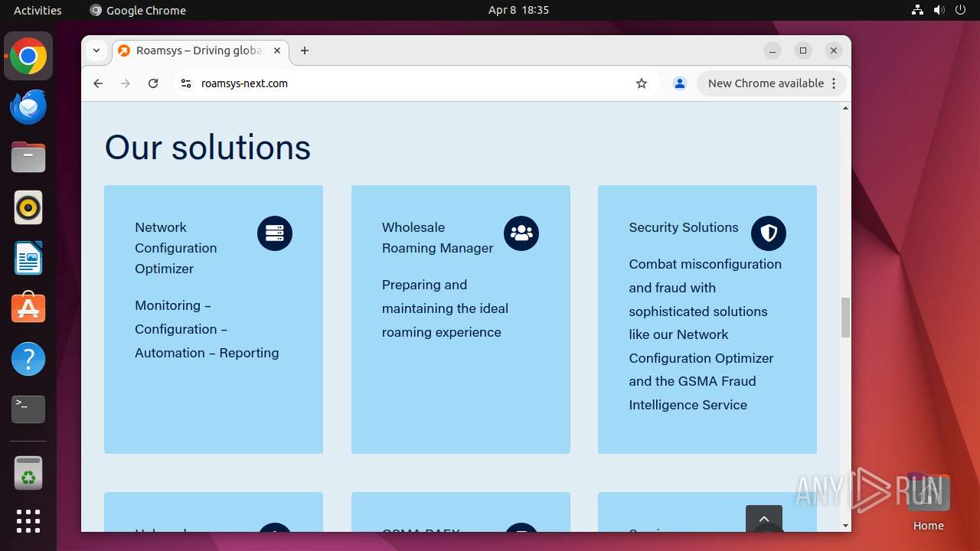This screenshot has height=551, width=980.
Task: Open a new tab with plus button
Action: [305, 51]
